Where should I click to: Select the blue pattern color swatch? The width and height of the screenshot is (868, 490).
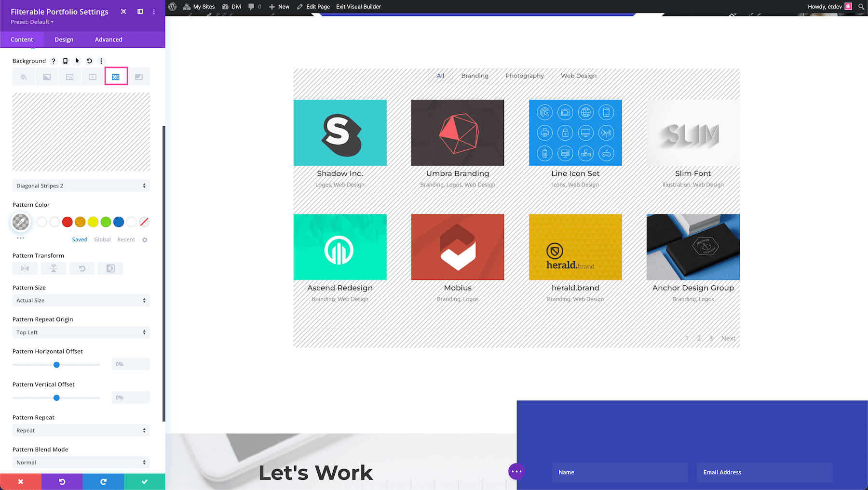click(x=118, y=222)
